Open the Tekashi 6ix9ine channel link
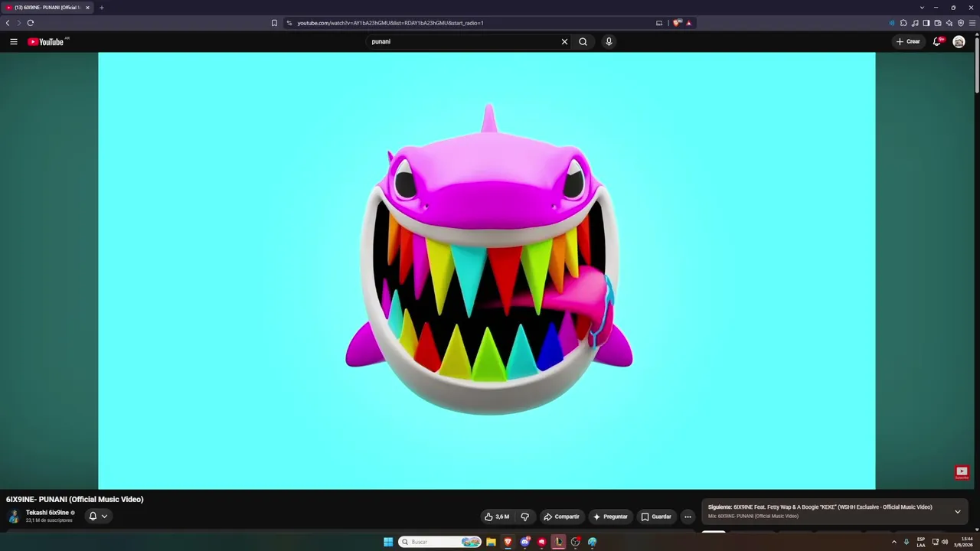The width and height of the screenshot is (980, 551). tap(47, 513)
